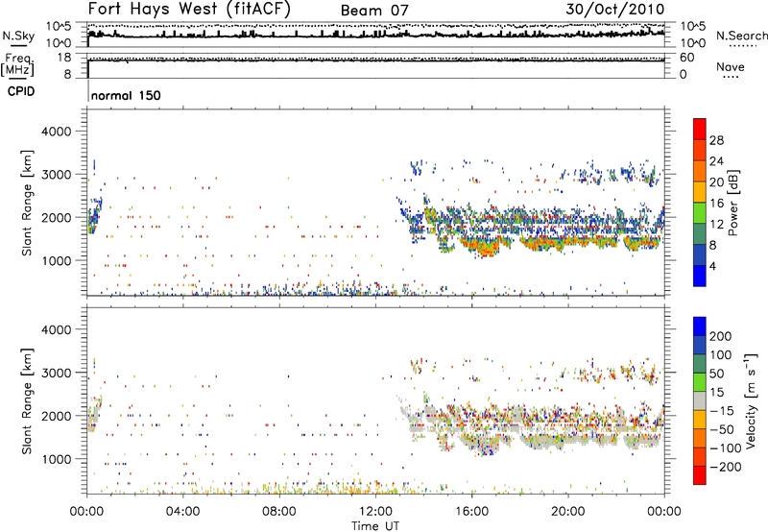Click the "4" Power colorbar tick label
This screenshot has width=768, height=532.
pyautogui.click(x=712, y=266)
